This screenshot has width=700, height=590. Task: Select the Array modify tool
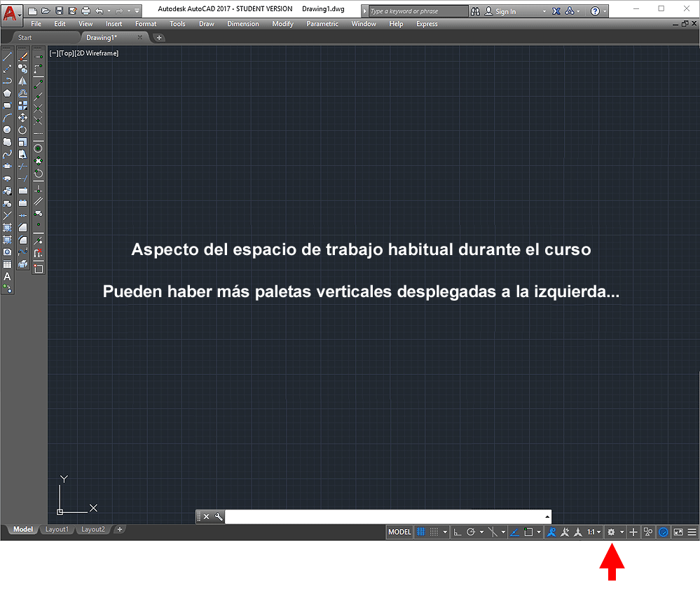(22, 106)
